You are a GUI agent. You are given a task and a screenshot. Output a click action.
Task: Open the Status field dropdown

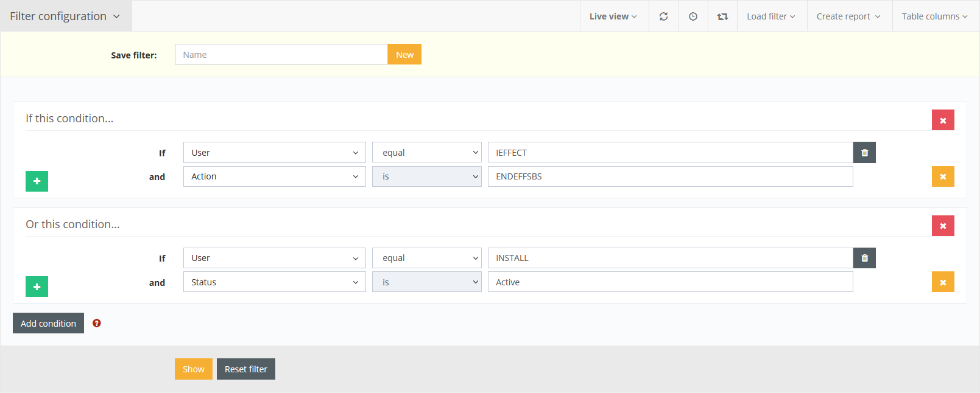point(274,282)
